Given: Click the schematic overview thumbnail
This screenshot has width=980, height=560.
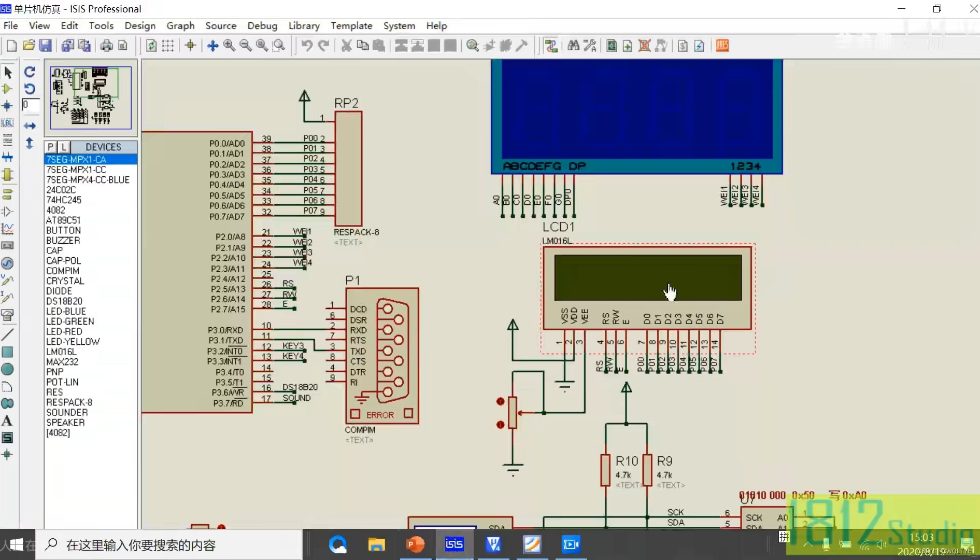Looking at the screenshot, I should [x=91, y=97].
